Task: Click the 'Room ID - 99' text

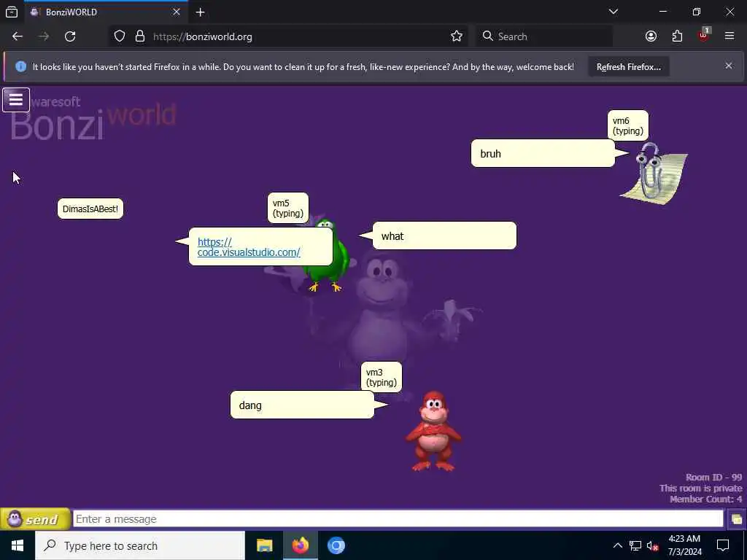Action: click(713, 477)
